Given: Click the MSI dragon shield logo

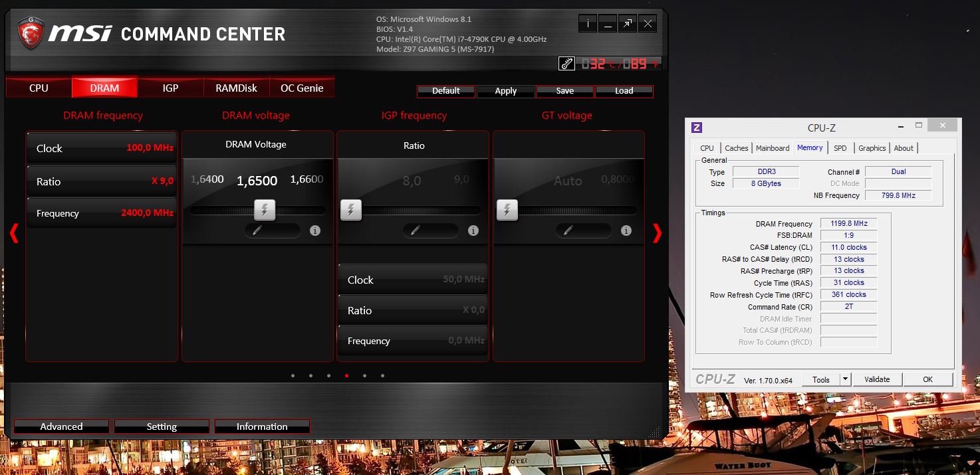Looking at the screenshot, I should (x=31, y=33).
